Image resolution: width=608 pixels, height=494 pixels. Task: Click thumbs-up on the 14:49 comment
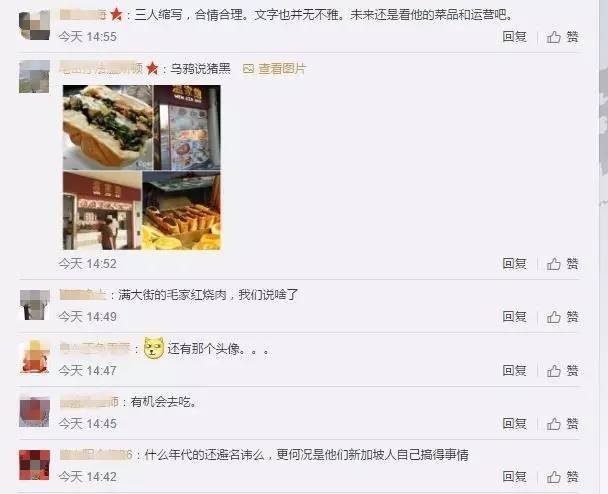562,317
